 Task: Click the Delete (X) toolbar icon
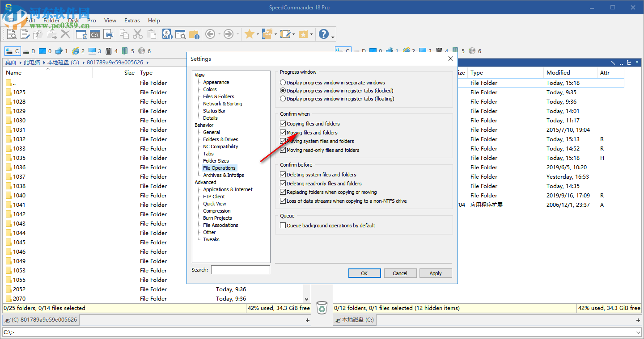[x=65, y=34]
